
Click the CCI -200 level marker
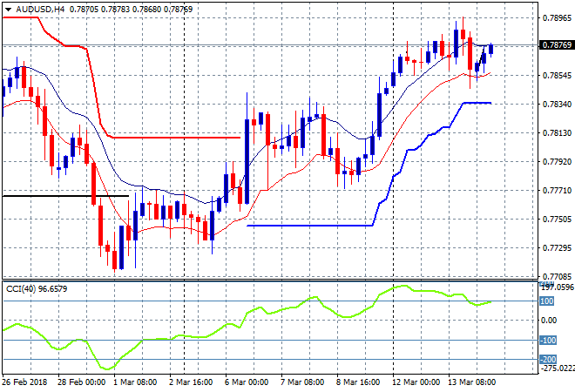coord(548,360)
